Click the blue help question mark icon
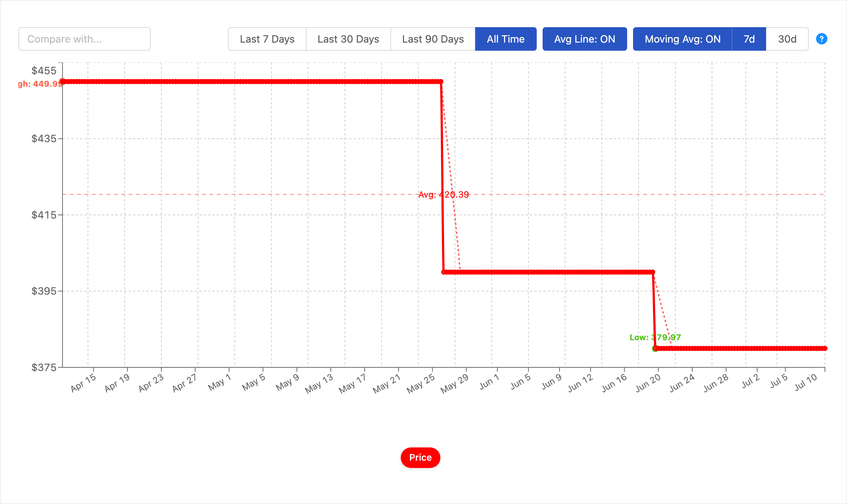This screenshot has width=847, height=504. (822, 39)
